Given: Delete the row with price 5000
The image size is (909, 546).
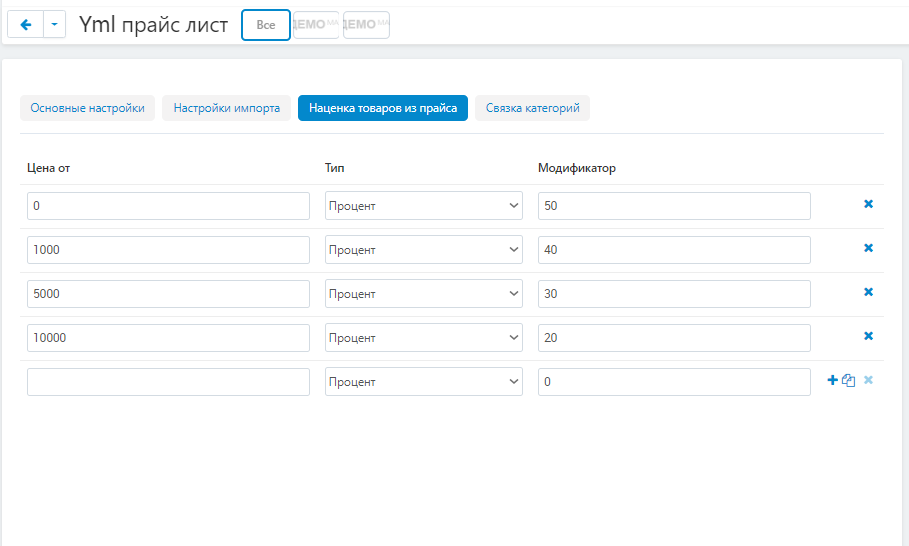Looking at the screenshot, I should (868, 292).
